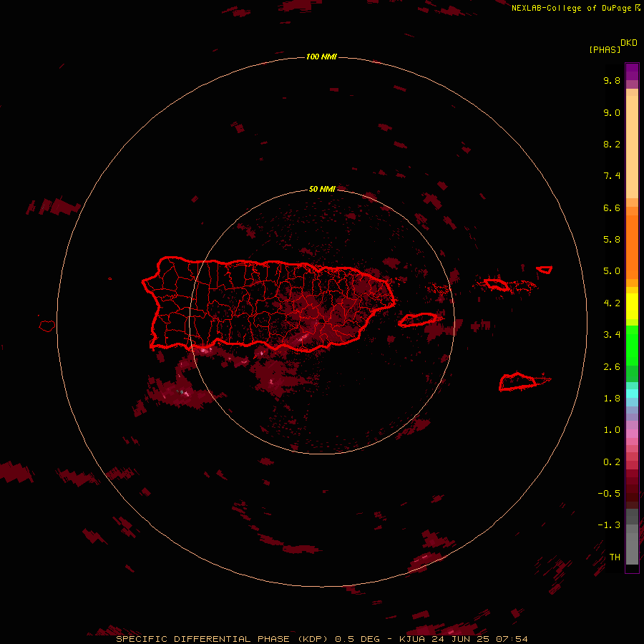Click the 5.8 legend value

612,240
